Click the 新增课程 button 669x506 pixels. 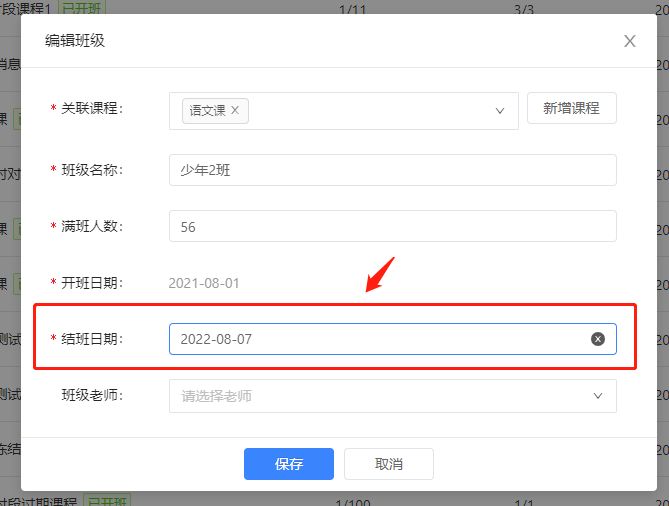click(572, 108)
